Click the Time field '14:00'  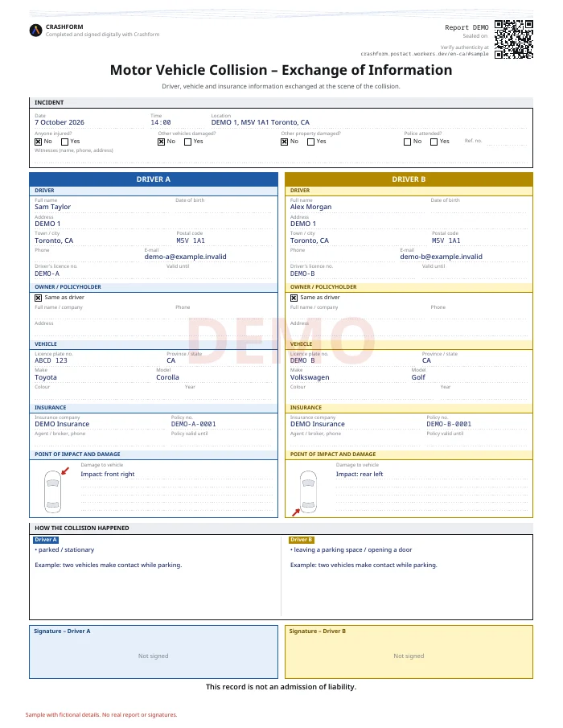coord(161,122)
